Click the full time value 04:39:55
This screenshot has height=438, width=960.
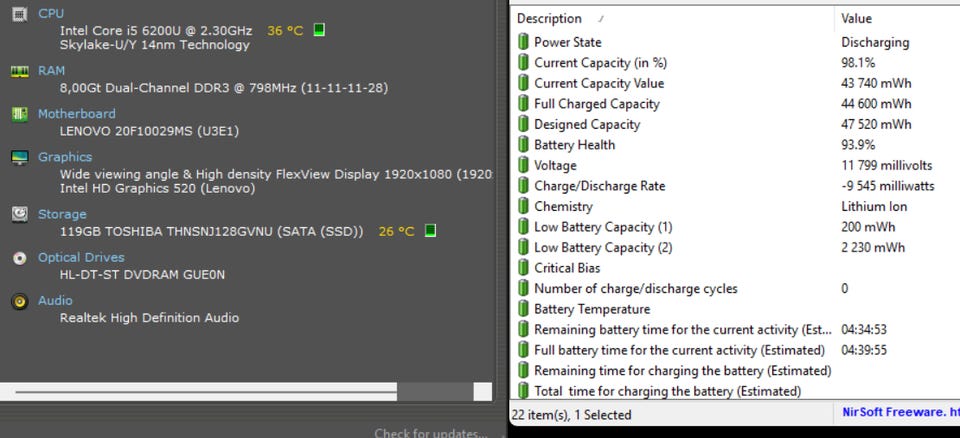click(x=864, y=350)
